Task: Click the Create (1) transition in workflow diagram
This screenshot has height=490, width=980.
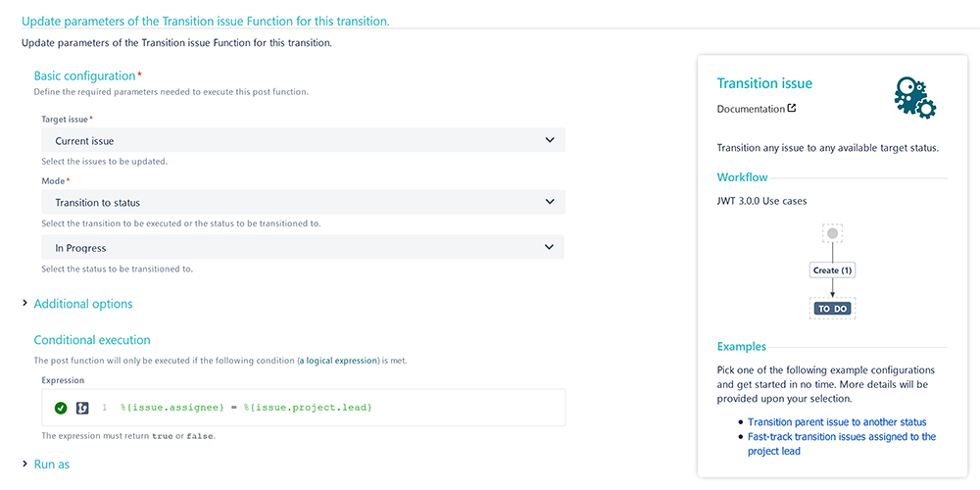Action: click(832, 270)
